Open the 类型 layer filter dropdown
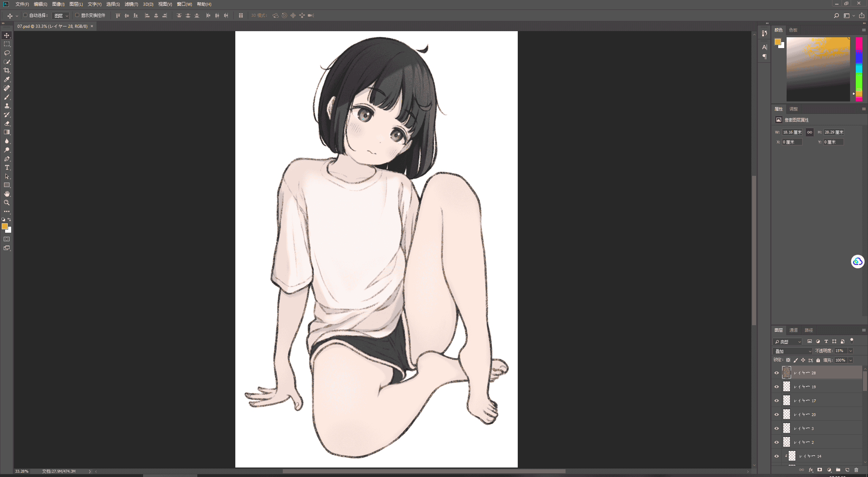Screen dimensions: 868x477 (x=788, y=341)
